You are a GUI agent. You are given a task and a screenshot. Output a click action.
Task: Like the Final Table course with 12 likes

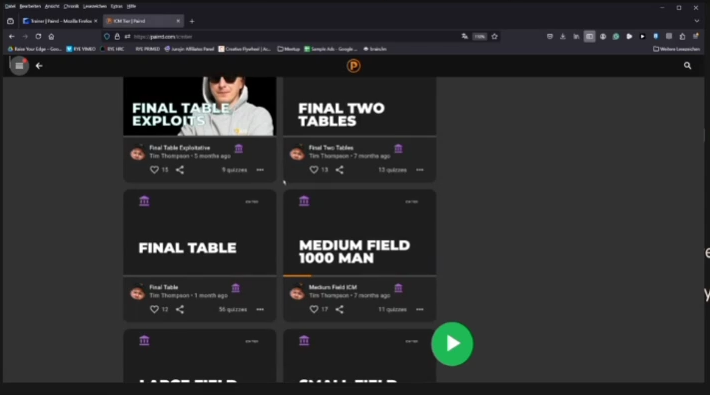coord(154,309)
